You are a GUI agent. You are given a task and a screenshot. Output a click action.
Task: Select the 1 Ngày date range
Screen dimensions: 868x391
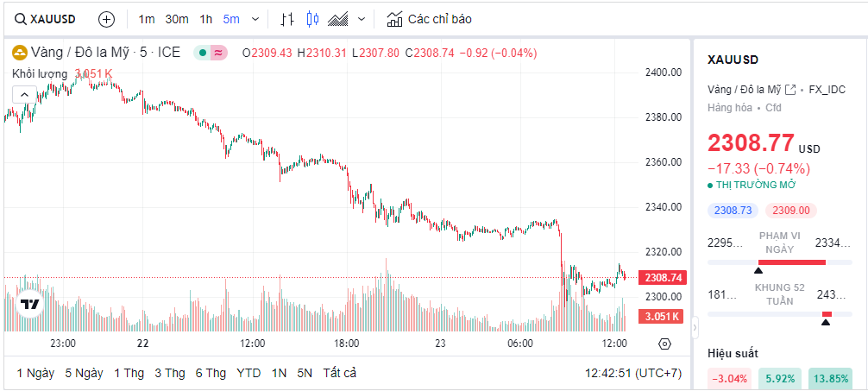coord(35,373)
